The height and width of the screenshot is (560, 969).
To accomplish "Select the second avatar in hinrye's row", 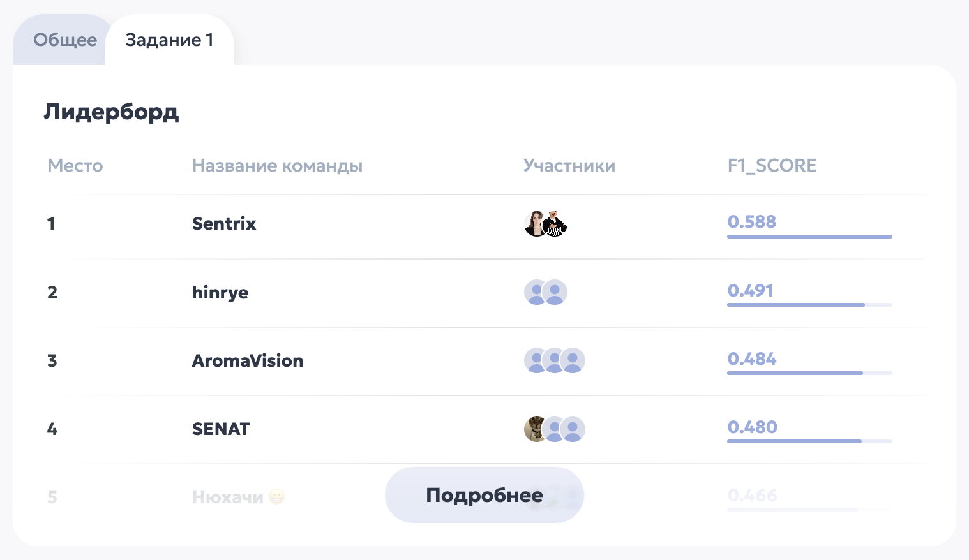I will pos(555,292).
